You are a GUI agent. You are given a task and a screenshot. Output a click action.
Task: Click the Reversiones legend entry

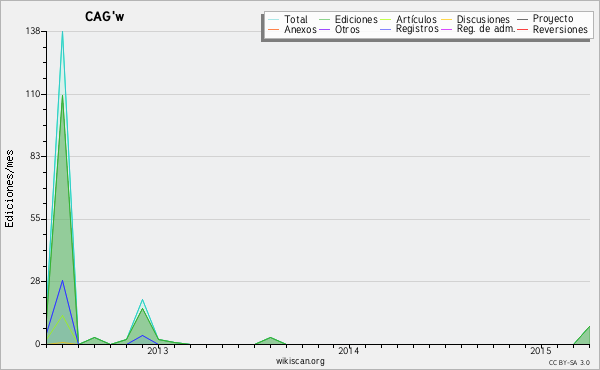[x=560, y=29]
